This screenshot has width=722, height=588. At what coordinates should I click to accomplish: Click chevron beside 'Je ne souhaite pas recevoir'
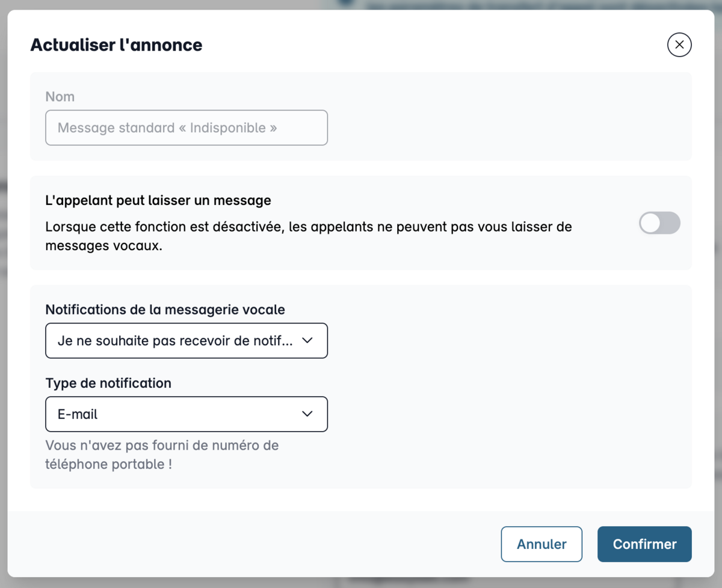307,341
